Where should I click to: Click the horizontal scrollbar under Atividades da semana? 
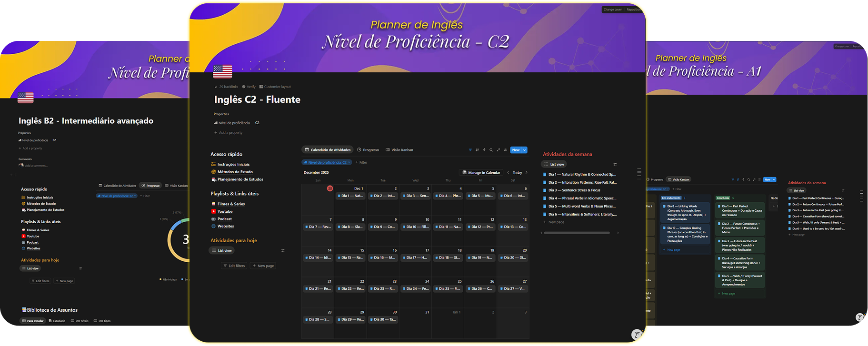pyautogui.click(x=577, y=233)
